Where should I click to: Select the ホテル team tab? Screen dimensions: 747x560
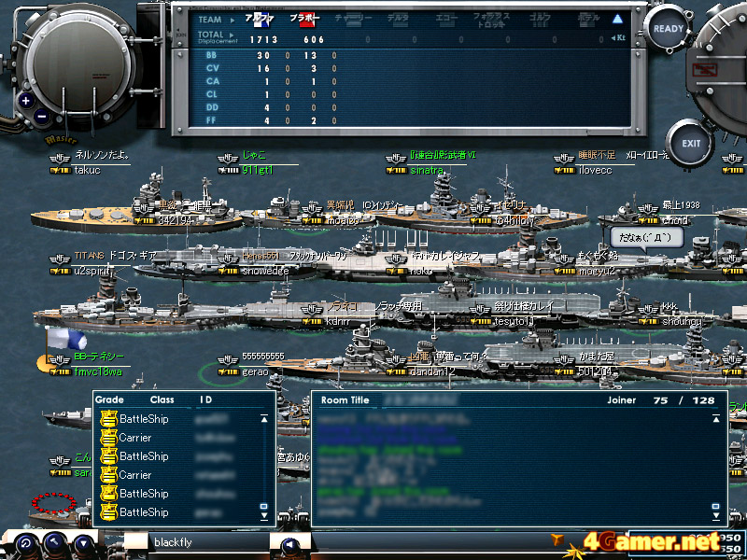click(588, 19)
